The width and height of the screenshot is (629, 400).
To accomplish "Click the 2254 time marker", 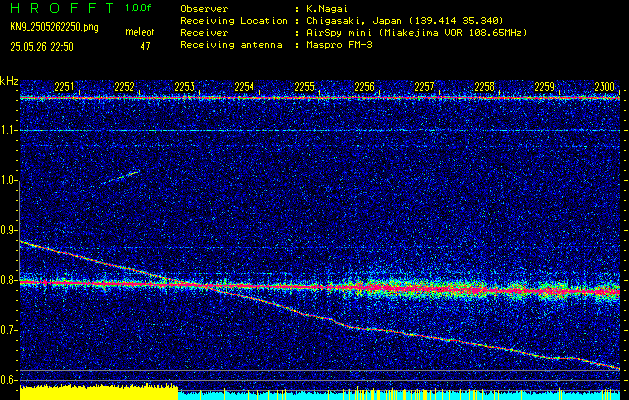I will [x=244, y=87].
